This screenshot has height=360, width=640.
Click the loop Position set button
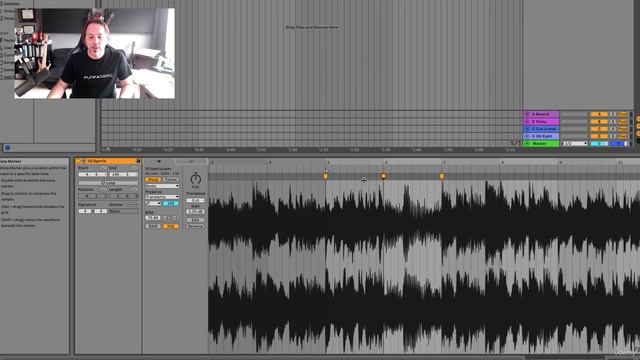(x=102, y=190)
